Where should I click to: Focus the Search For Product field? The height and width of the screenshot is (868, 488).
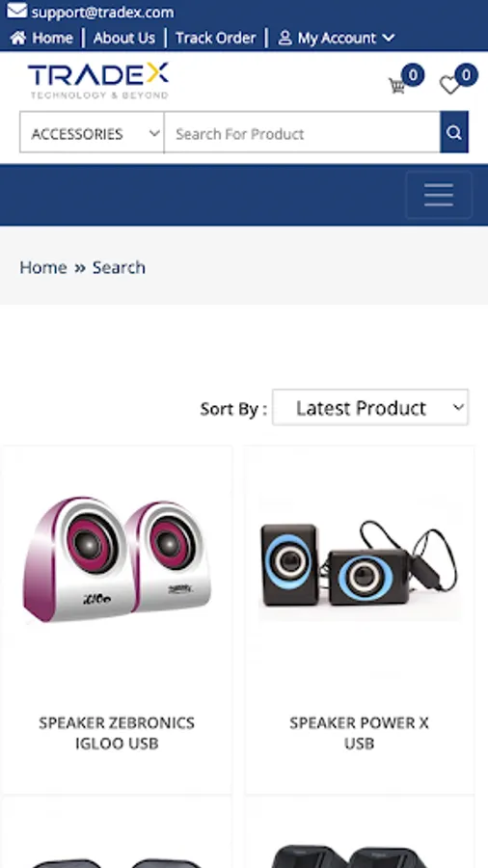(x=302, y=132)
